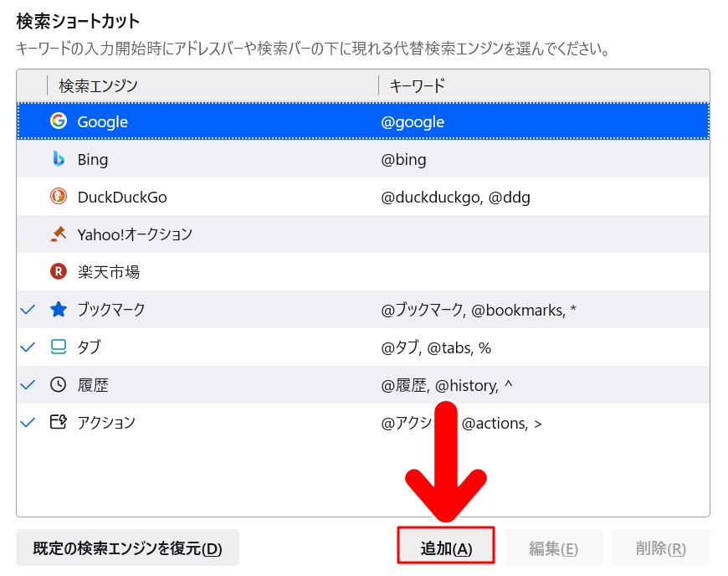Click the empty Yahoo!オークション keyword cell

[x=544, y=234]
